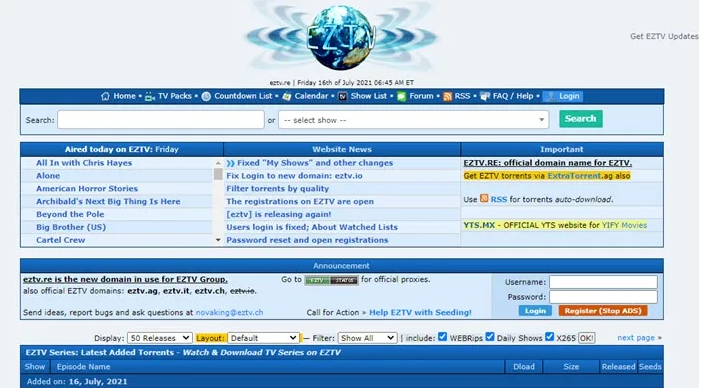
Task: Click the Show List TV icon
Action: [x=342, y=96]
